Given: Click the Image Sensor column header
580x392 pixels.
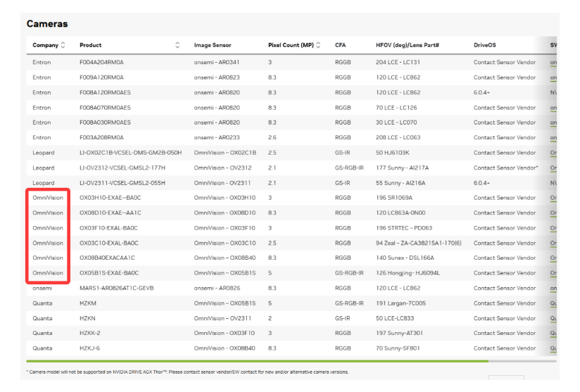Looking at the screenshot, I should pyautogui.click(x=212, y=46).
